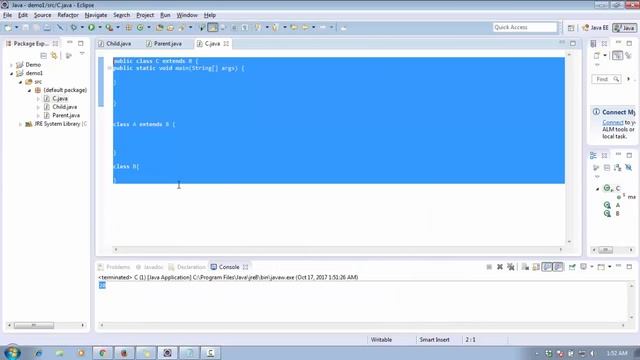Toggle Link with Editor in Package Explorer
The width and height of the screenshot is (640, 360).
coord(54,56)
